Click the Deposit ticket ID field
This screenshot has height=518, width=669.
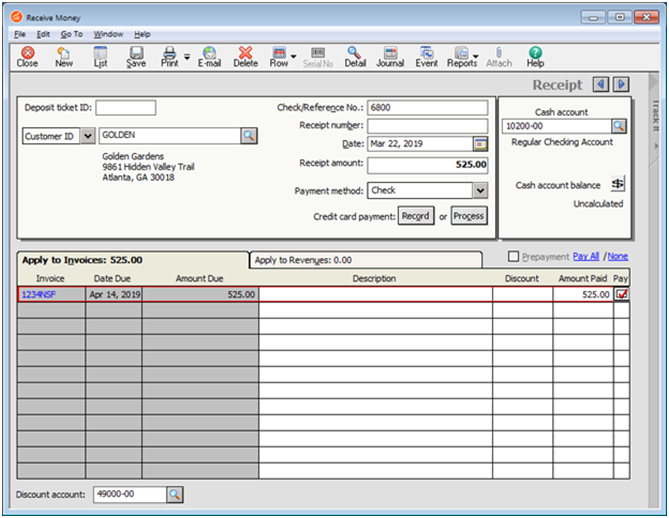click(126, 108)
